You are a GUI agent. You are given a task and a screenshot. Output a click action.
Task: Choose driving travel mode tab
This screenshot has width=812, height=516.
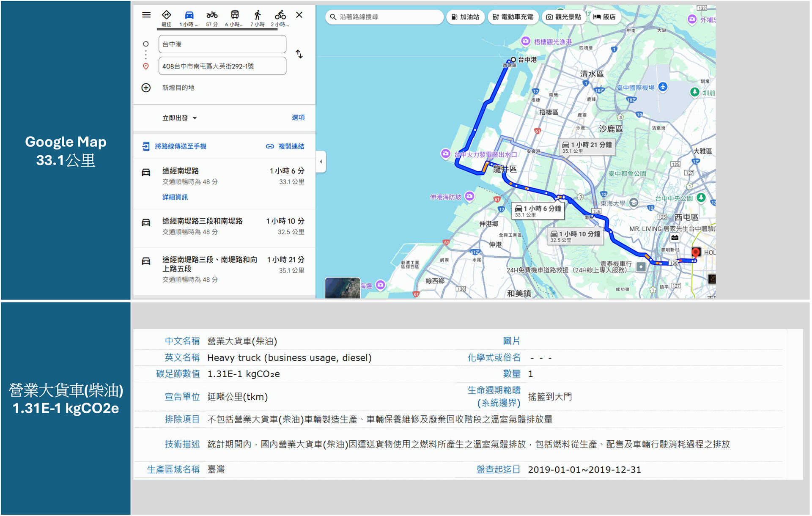(189, 18)
